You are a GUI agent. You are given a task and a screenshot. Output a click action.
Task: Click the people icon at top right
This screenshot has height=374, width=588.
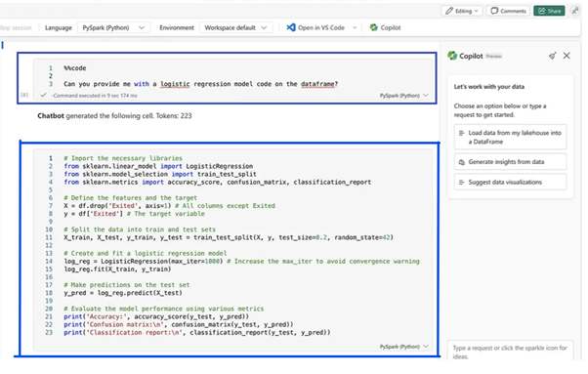click(575, 11)
